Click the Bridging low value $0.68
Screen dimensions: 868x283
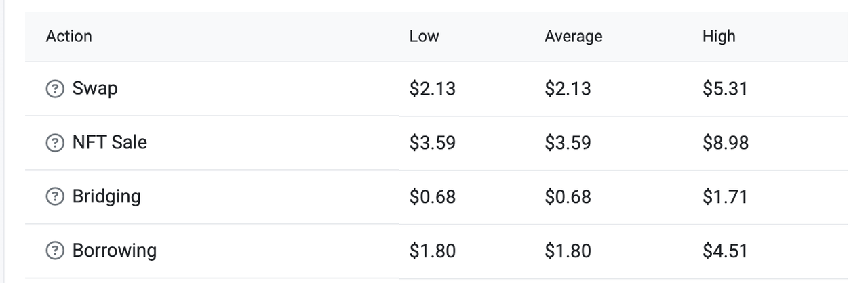pos(433,197)
